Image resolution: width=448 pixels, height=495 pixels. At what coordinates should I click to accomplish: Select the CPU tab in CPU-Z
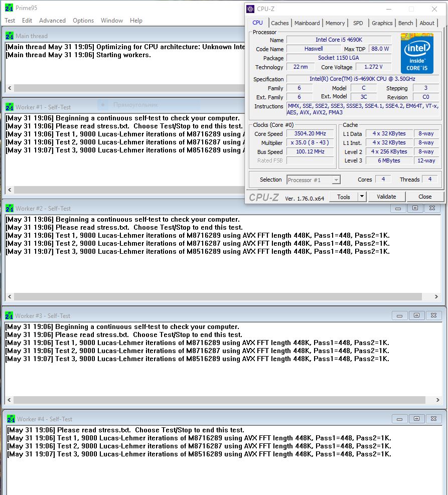258,23
